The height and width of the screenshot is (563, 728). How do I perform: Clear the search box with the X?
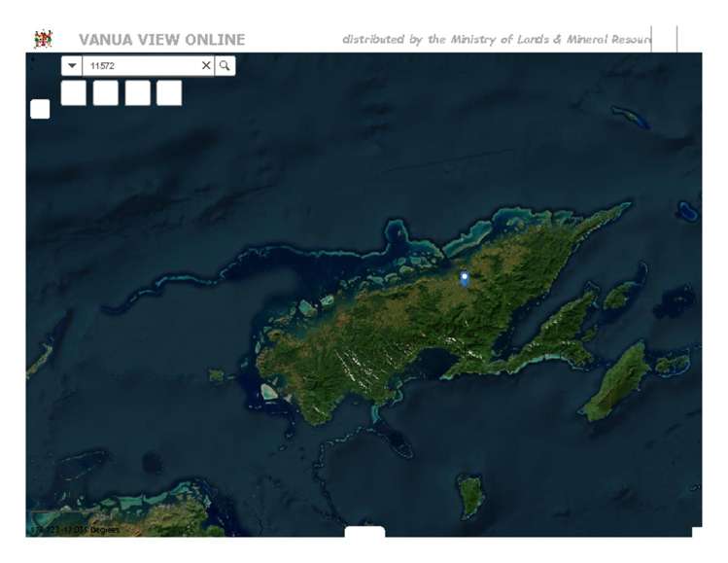point(206,65)
